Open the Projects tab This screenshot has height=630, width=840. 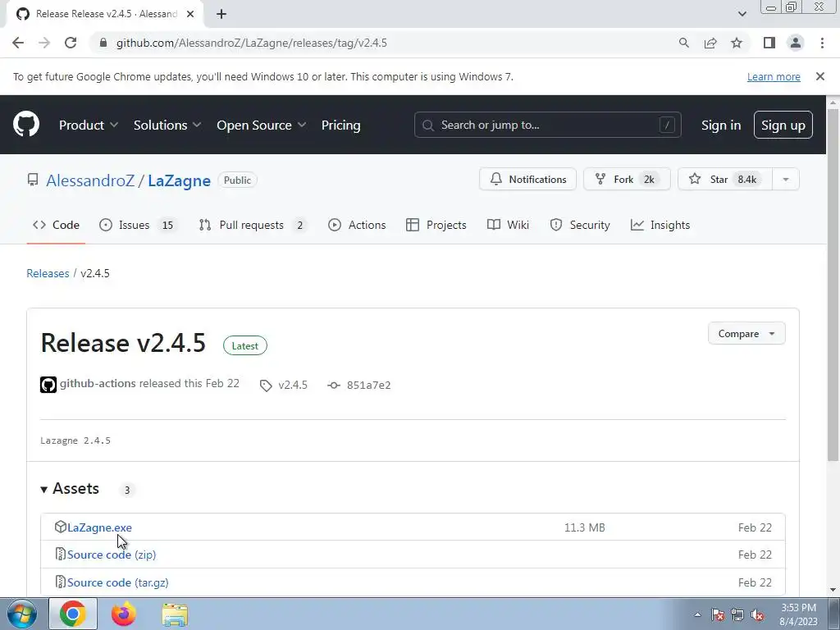(436, 225)
